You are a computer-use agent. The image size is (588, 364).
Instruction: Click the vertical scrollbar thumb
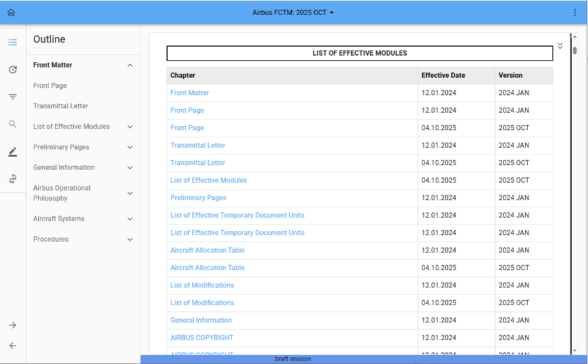(574, 51)
